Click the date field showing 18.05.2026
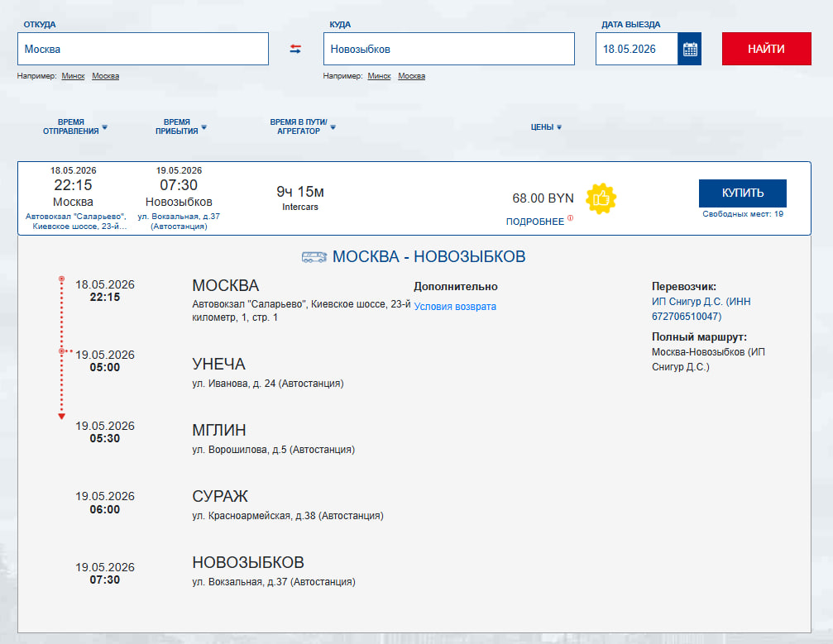Image resolution: width=833 pixels, height=644 pixels. coord(637,48)
